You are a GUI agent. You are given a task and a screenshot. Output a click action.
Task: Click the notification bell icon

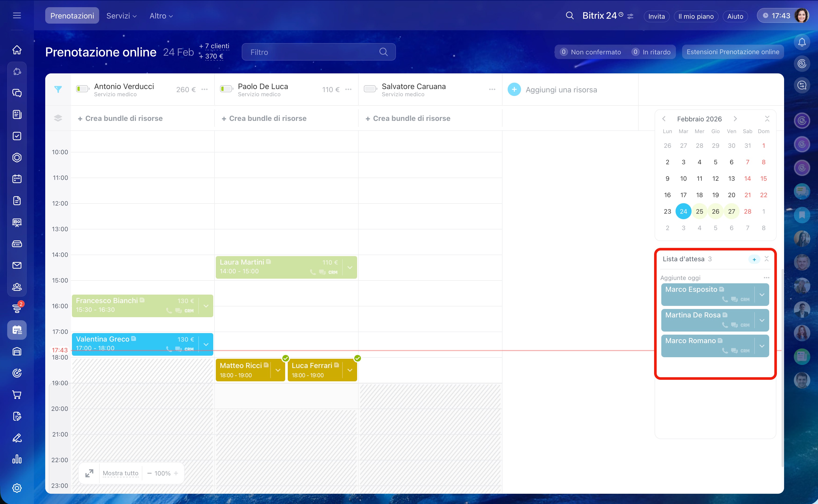point(802,42)
